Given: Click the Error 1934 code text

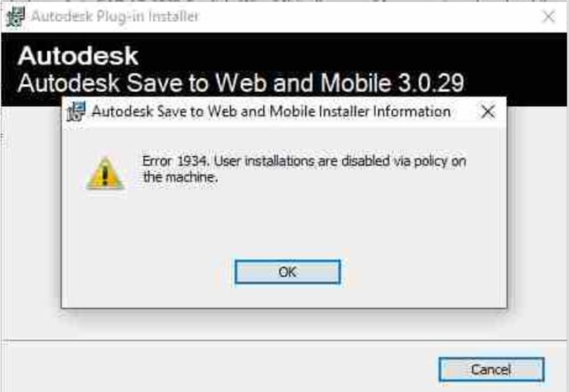Looking at the screenshot, I should pos(175,161).
